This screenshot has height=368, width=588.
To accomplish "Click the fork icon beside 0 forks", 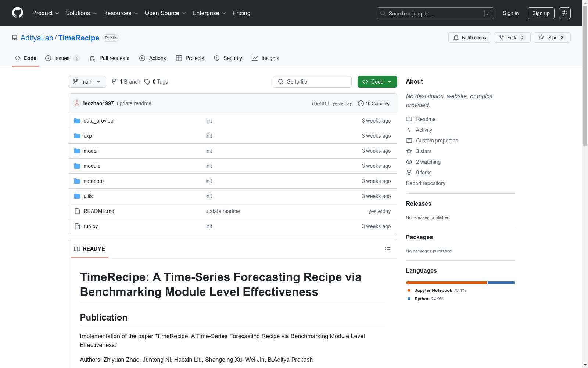I will click(x=409, y=173).
